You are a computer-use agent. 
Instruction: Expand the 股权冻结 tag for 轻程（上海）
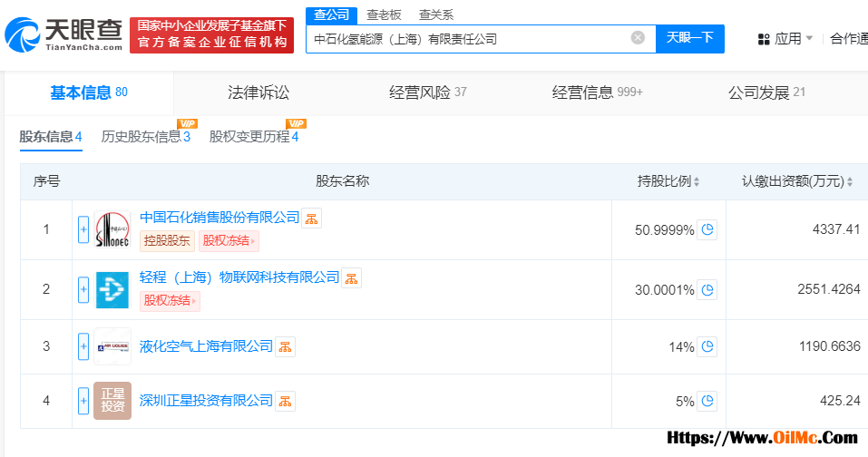click(x=170, y=300)
